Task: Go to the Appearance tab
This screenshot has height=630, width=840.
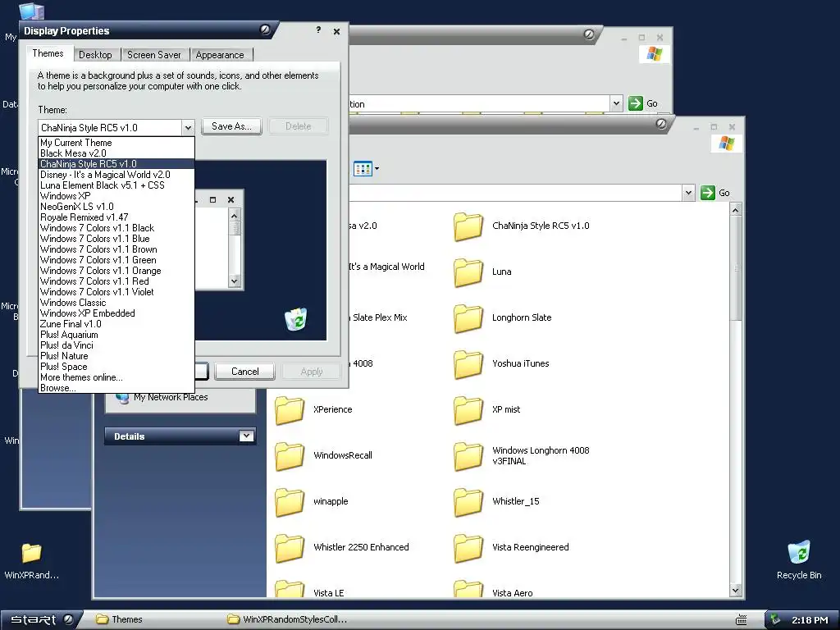Action: point(220,55)
